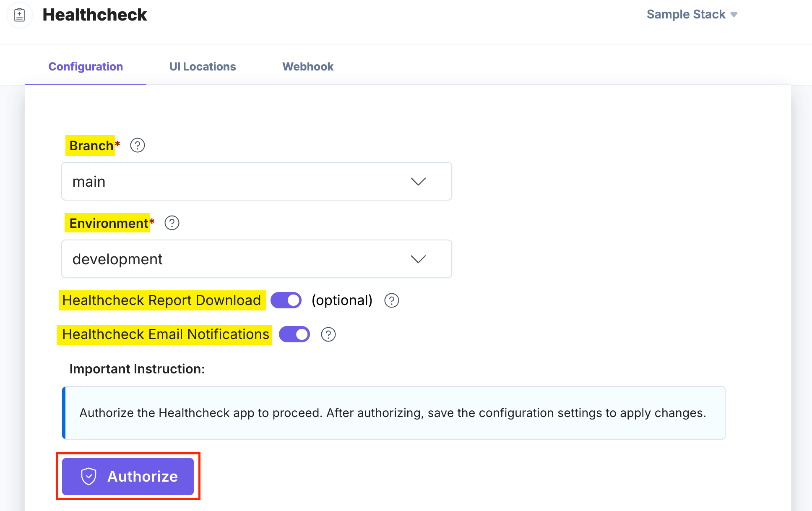Click the Healthcheck Report Download help icon

[x=391, y=300]
